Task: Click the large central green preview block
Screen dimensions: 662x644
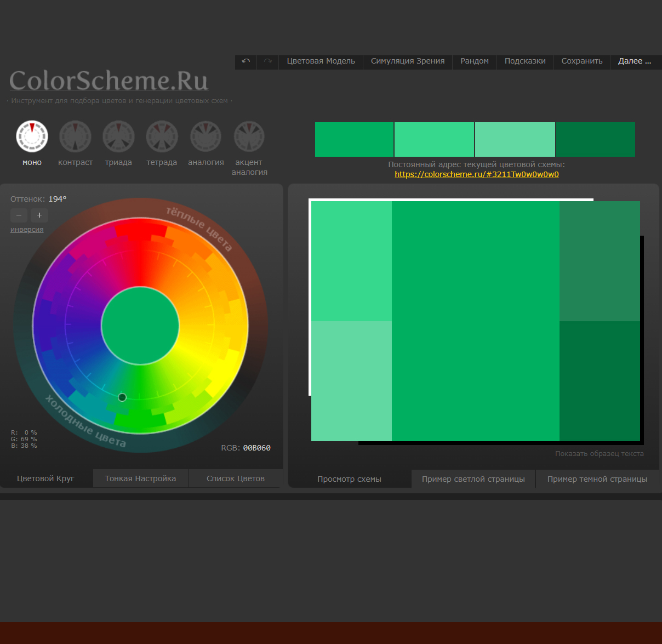Action: coord(476,321)
